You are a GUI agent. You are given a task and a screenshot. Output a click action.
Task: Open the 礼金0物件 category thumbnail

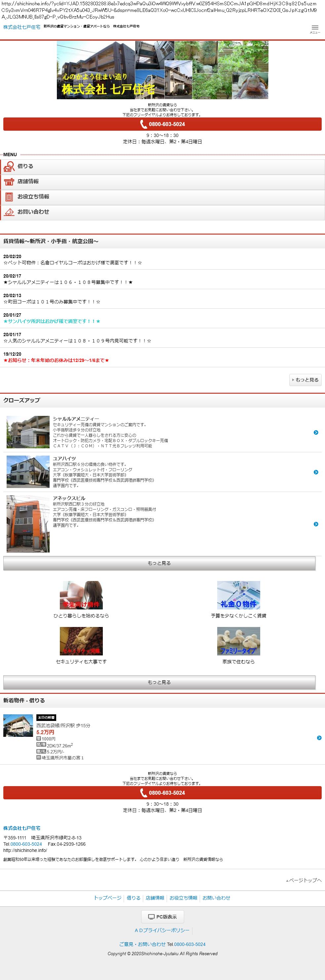pyautogui.click(x=238, y=595)
